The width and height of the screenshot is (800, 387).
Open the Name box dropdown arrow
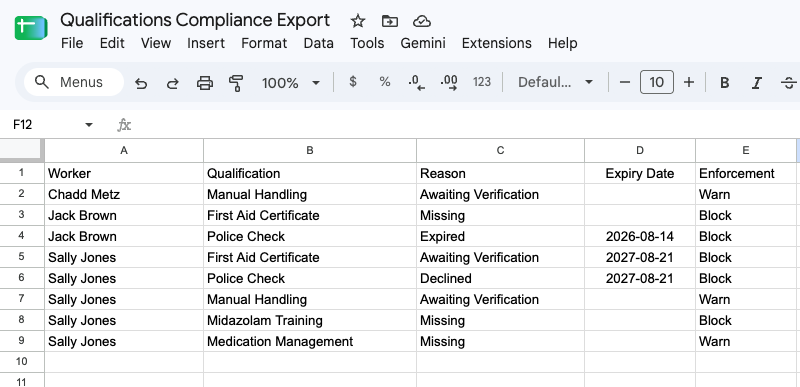point(89,125)
